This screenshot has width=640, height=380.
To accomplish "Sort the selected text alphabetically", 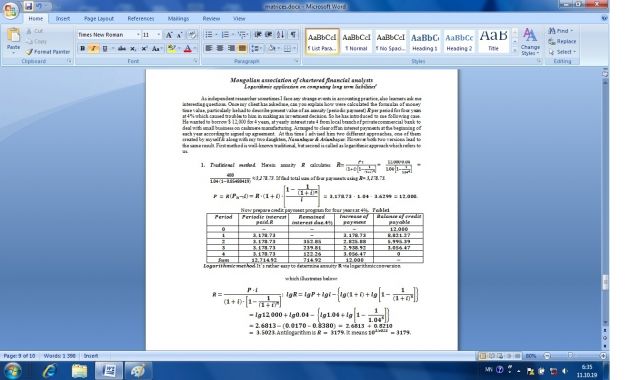I will click(x=280, y=35).
